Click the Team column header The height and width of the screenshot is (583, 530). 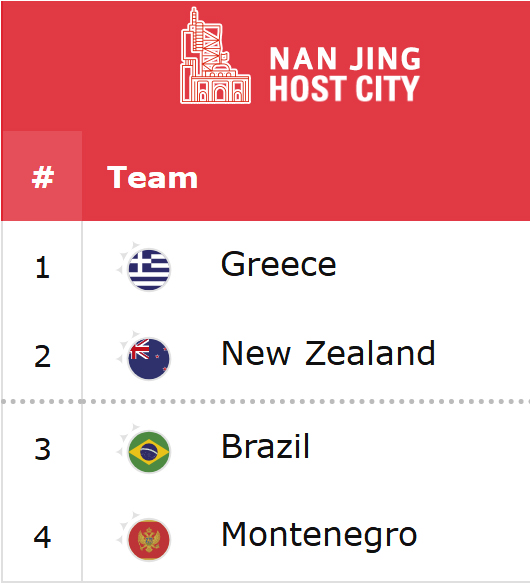[x=152, y=177]
